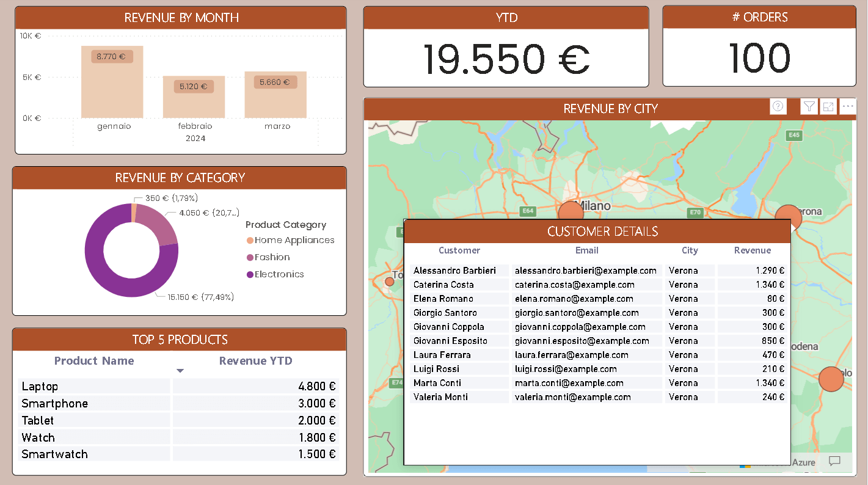
Task: Open the sort dropdown under Product Name column
Action: 180,370
